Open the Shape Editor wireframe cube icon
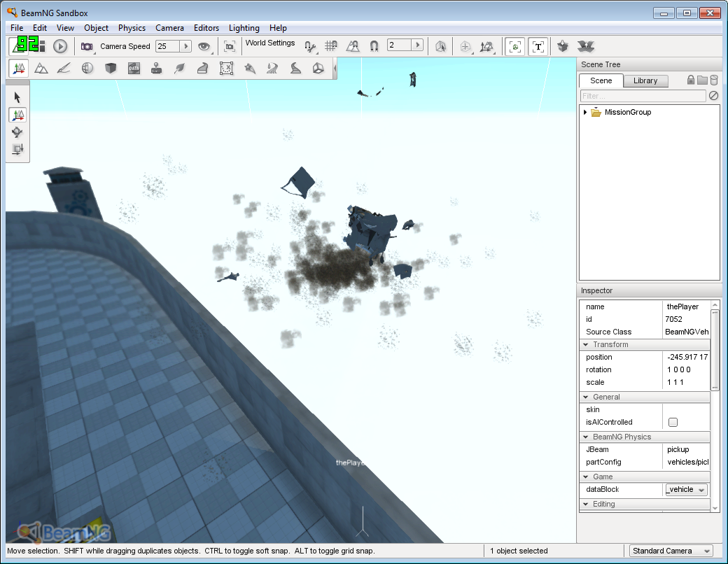The width and height of the screenshot is (728, 564). point(318,69)
